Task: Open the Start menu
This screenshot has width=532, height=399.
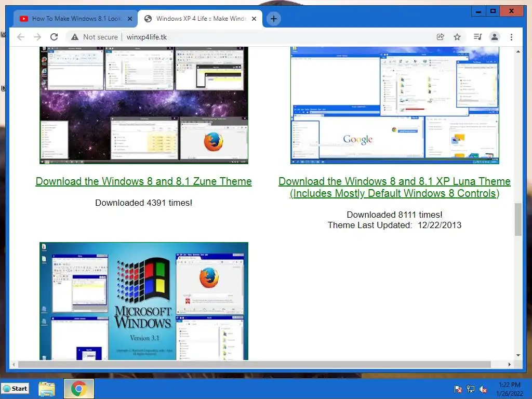Action: click(15, 389)
